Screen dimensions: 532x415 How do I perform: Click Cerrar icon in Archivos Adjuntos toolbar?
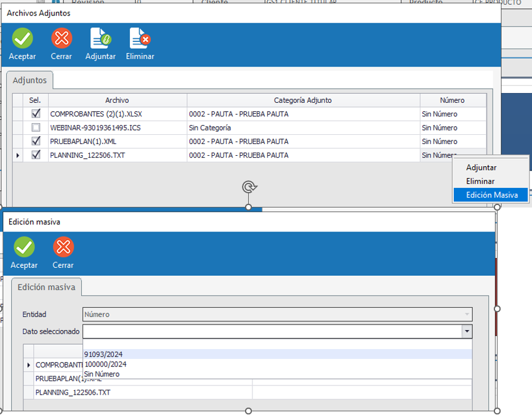click(x=62, y=38)
